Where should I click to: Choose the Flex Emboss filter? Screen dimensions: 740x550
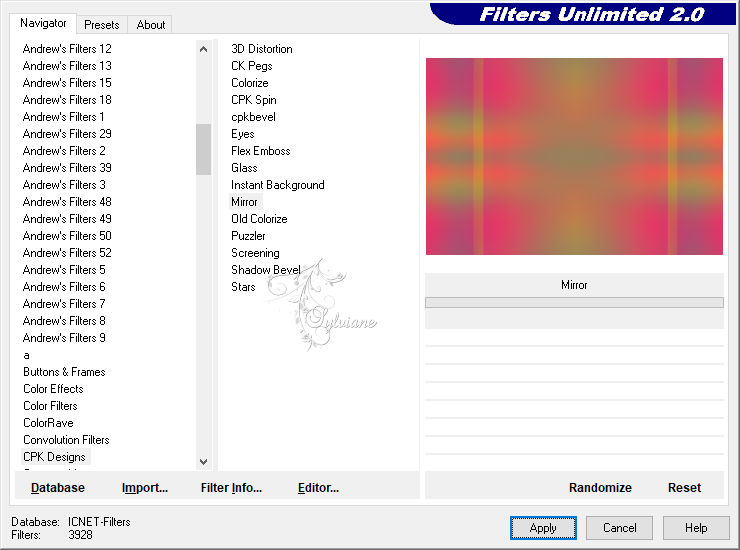click(x=261, y=151)
